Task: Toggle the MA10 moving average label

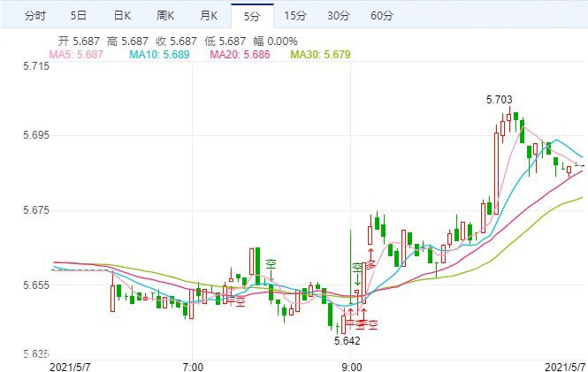Action: pyautogui.click(x=158, y=55)
